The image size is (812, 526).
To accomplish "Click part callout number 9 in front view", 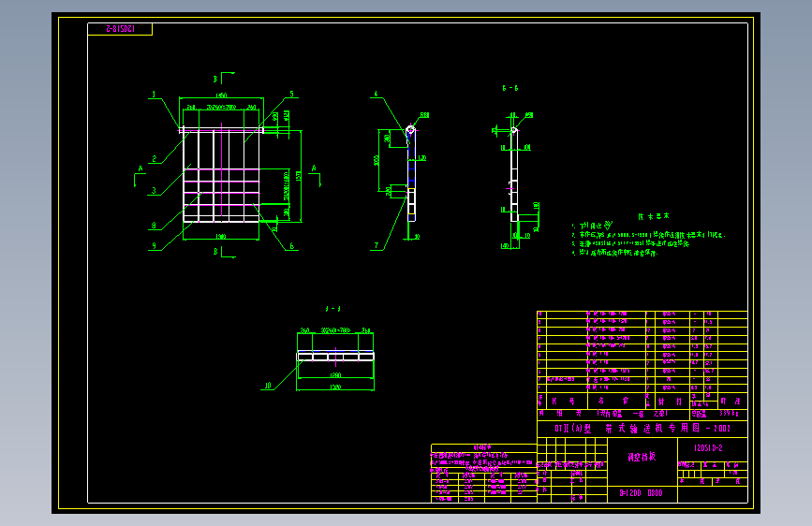I will click(x=154, y=246).
